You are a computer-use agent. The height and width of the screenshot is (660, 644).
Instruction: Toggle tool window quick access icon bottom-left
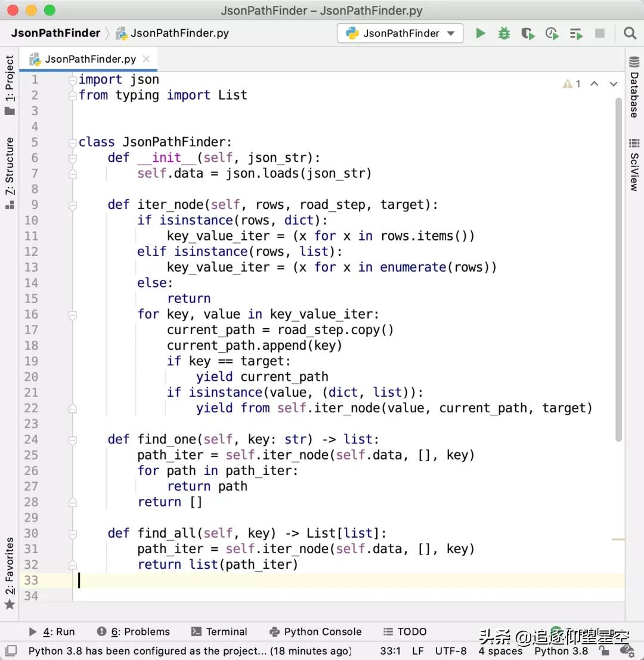pos(11,650)
